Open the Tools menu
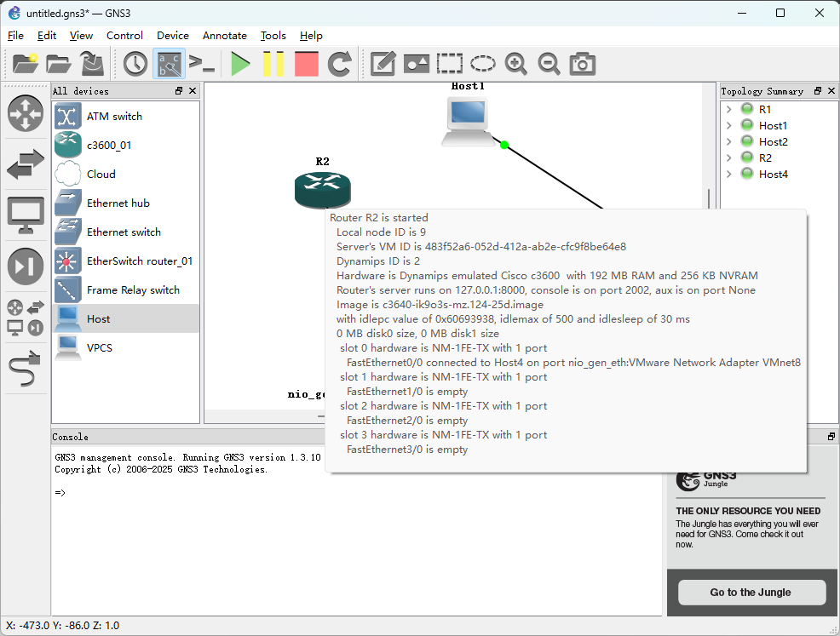 coord(273,36)
